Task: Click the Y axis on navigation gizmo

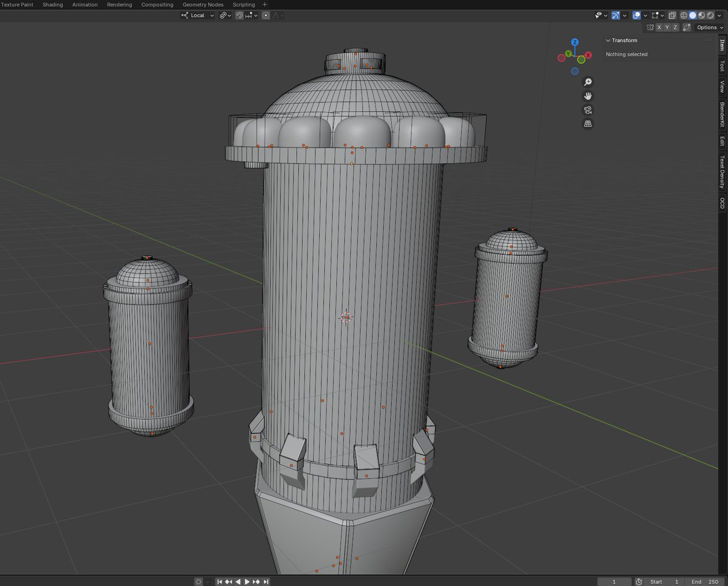Action: pyautogui.click(x=568, y=54)
